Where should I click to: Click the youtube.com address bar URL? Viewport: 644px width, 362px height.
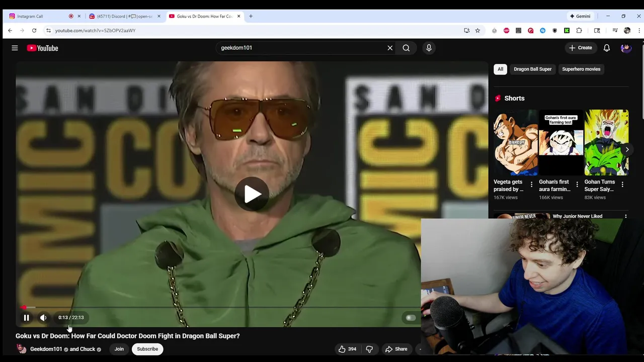pos(95,31)
